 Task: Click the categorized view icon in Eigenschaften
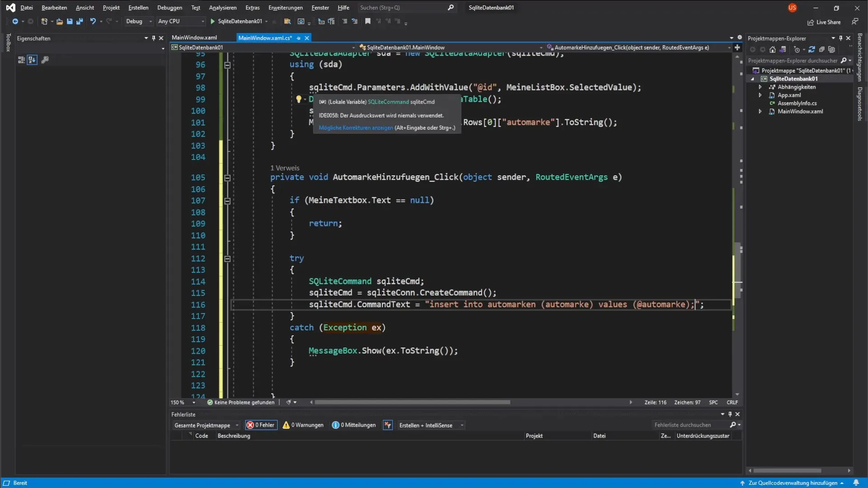click(21, 60)
